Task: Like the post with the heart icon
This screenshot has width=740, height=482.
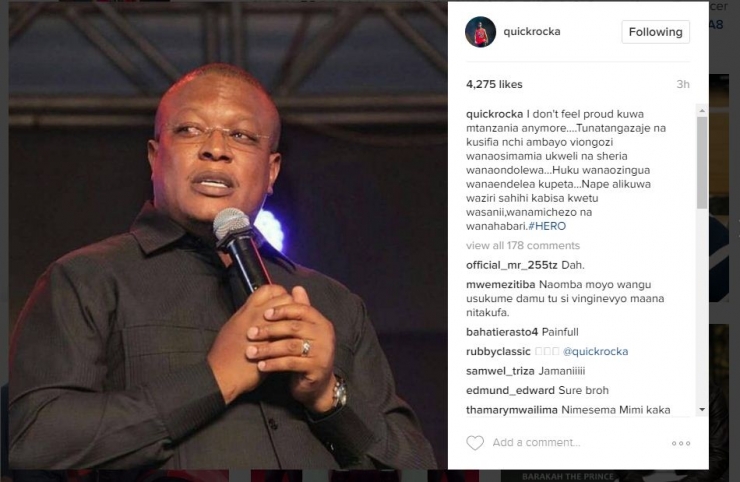Action: (475, 443)
